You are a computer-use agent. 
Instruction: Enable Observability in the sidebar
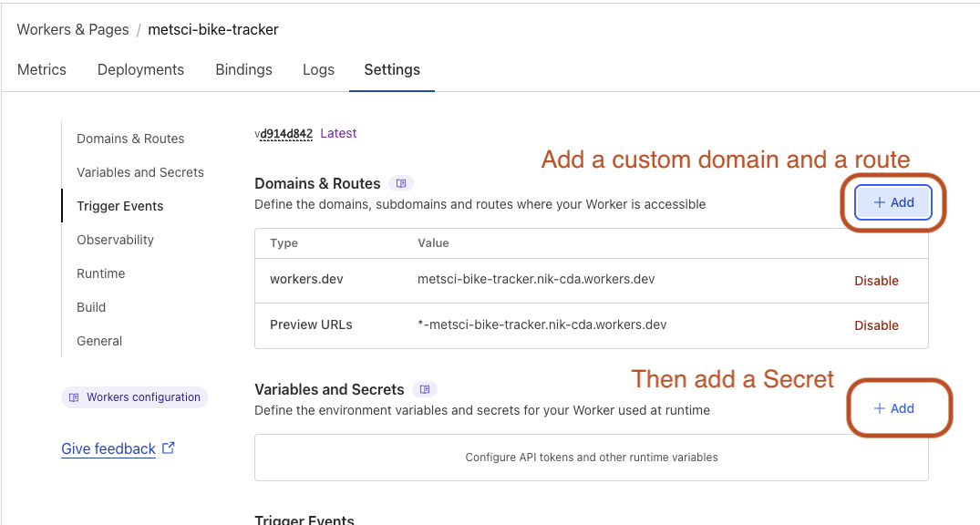coord(115,240)
